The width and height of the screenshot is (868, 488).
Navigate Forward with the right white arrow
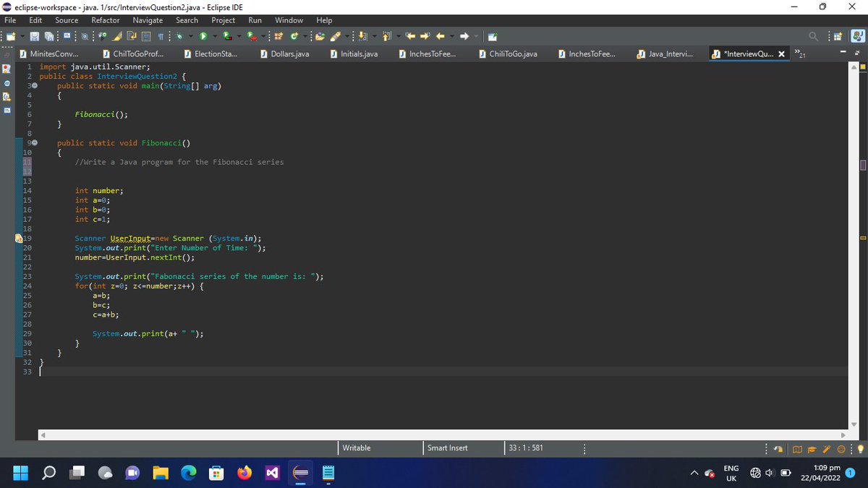(464, 36)
